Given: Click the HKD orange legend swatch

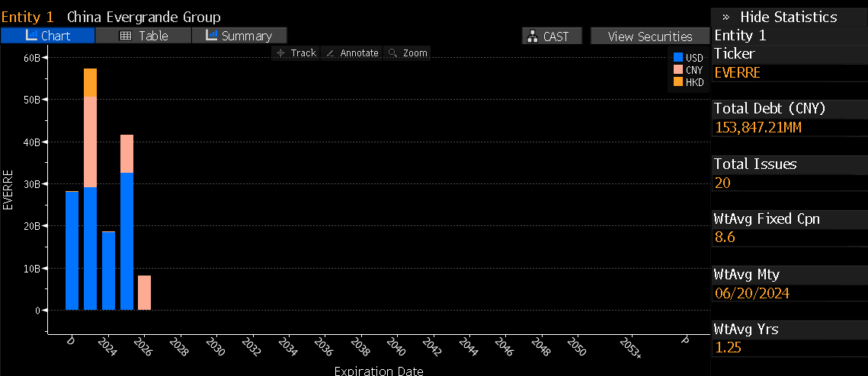Looking at the screenshot, I should [x=678, y=82].
